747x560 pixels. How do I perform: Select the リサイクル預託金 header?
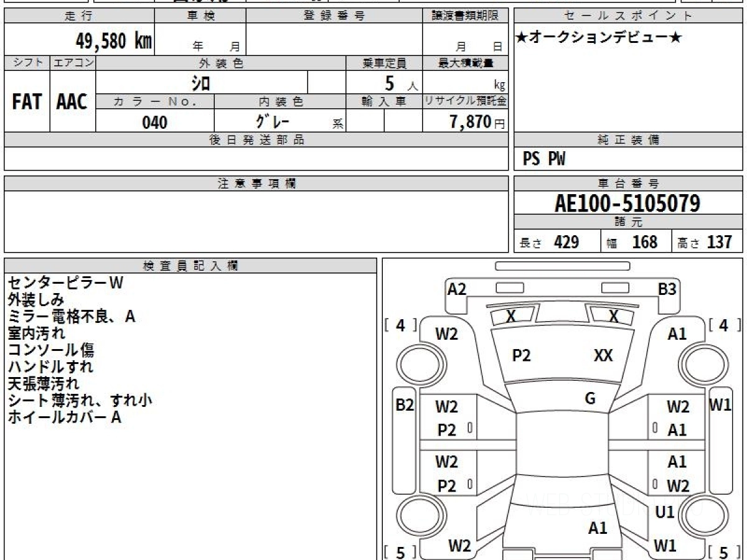pyautogui.click(x=465, y=101)
